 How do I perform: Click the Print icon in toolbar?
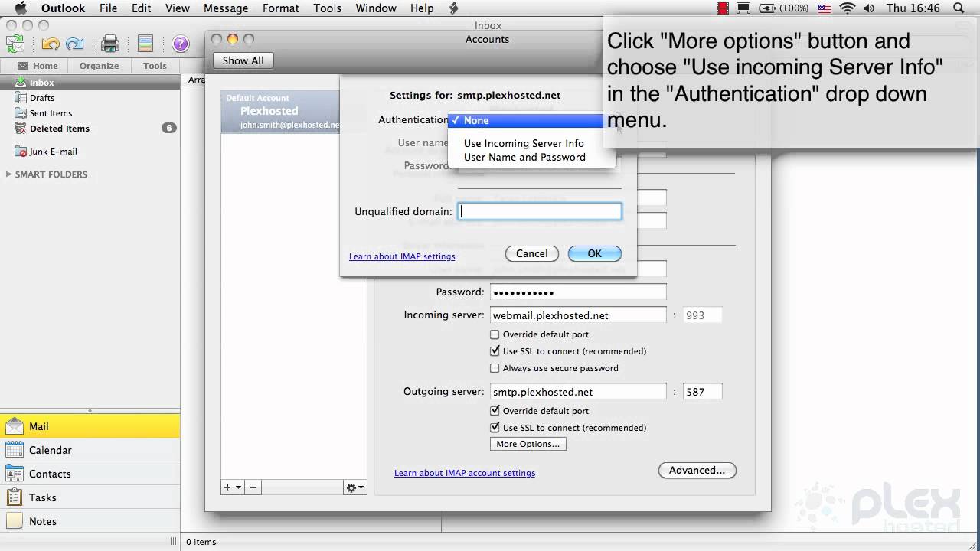(x=110, y=44)
